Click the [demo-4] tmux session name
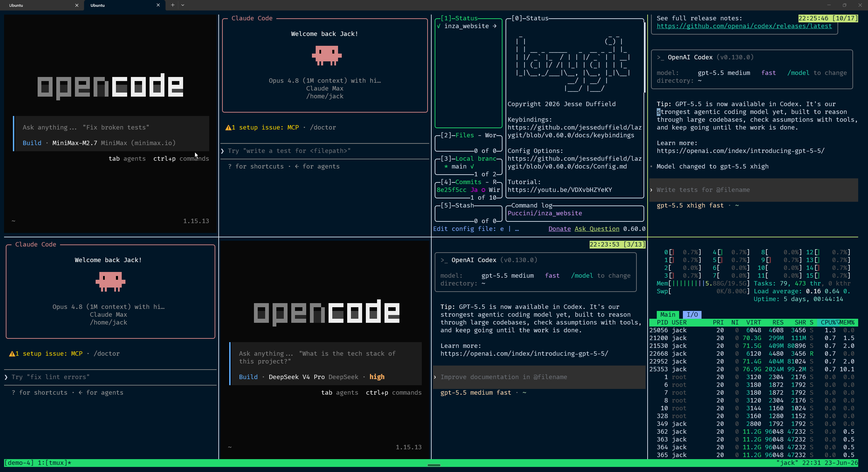 19,463
